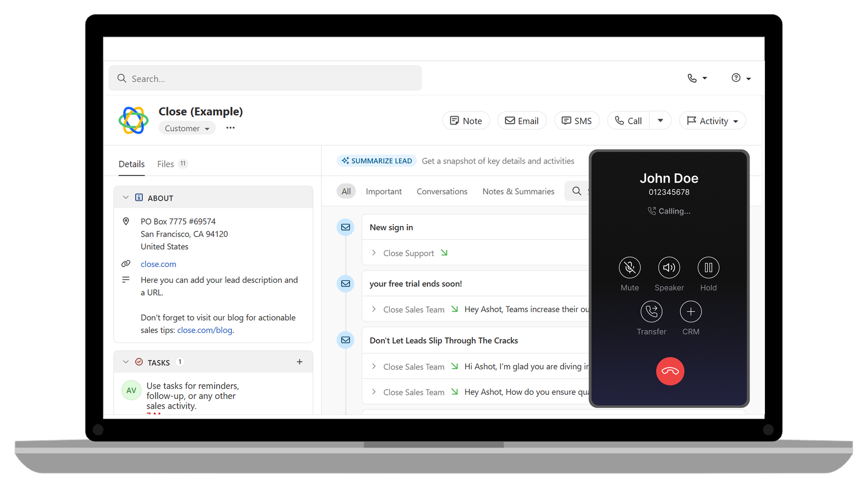This screenshot has height=488, width=868.
Task: Click the Transfer call icon
Action: [x=651, y=311]
